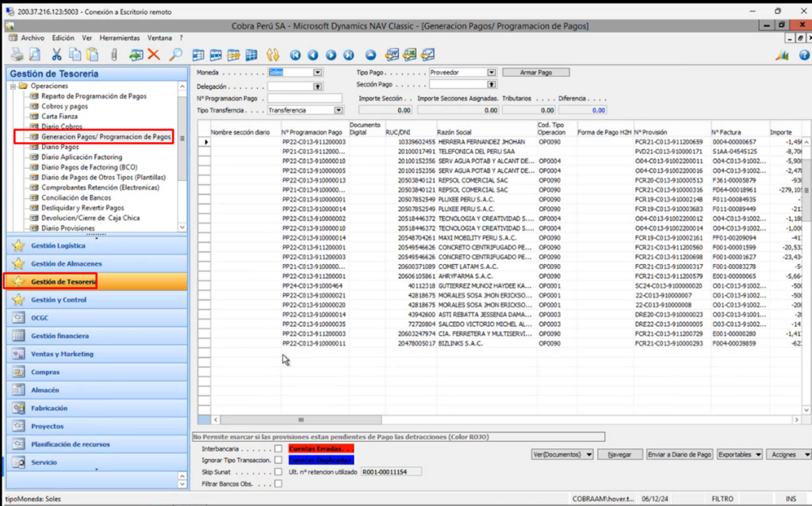Collapse the Operaciones tree folder
Screen dimensions: 812x506
click(x=13, y=86)
